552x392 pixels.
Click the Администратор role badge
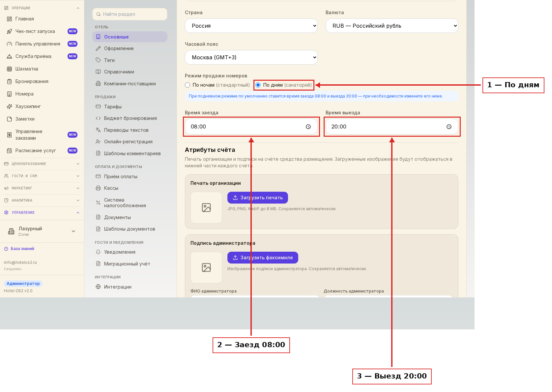pyautogui.click(x=23, y=284)
